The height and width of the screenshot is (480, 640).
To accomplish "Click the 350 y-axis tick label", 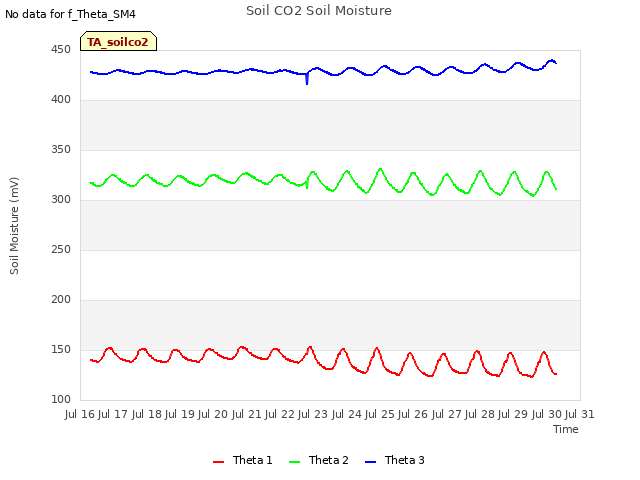I will click(x=61, y=150).
